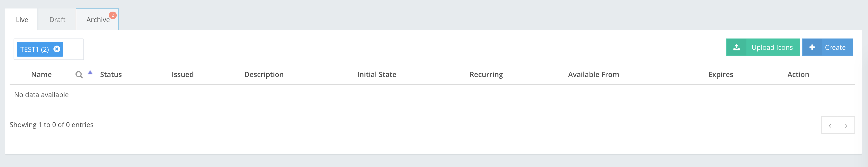Viewport: 868px width, 167px height.
Task: Click the Create button
Action: pos(835,48)
